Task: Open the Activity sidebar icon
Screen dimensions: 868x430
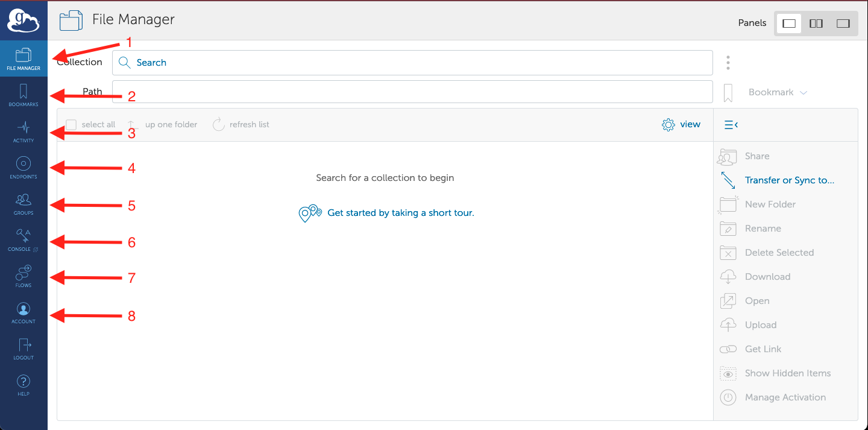Action: 24,131
